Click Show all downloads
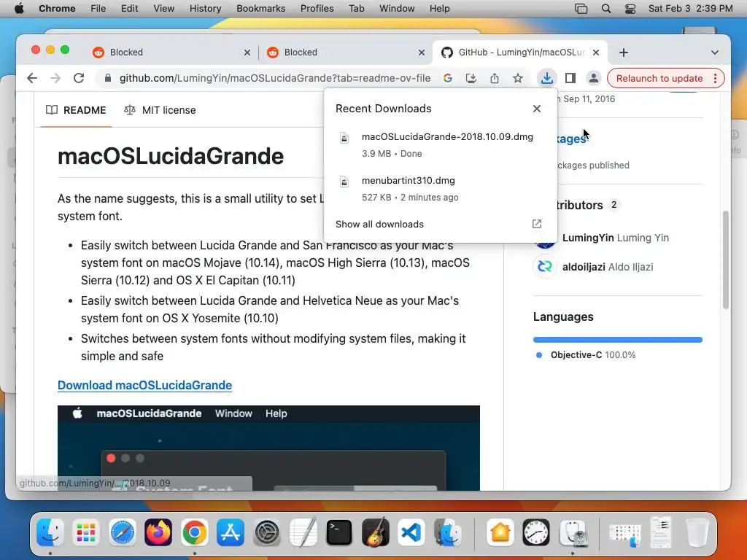Viewport: 747px width, 560px height. [379, 225]
